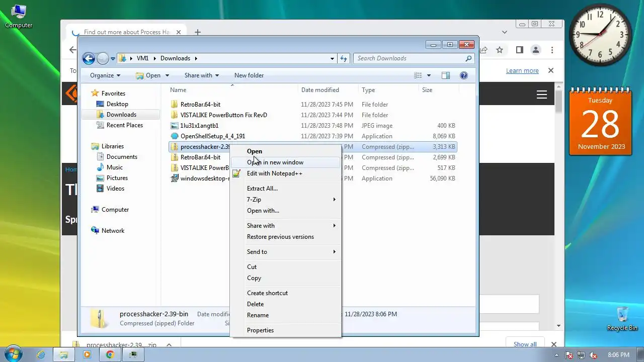Open Videos library in navigation pane
644x362 pixels.
click(x=115, y=189)
